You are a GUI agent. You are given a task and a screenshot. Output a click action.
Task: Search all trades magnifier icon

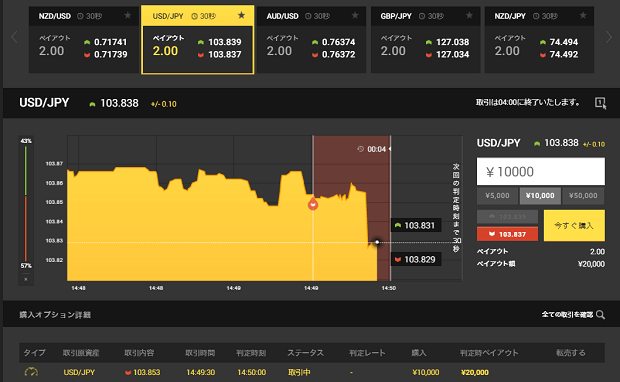(600, 315)
